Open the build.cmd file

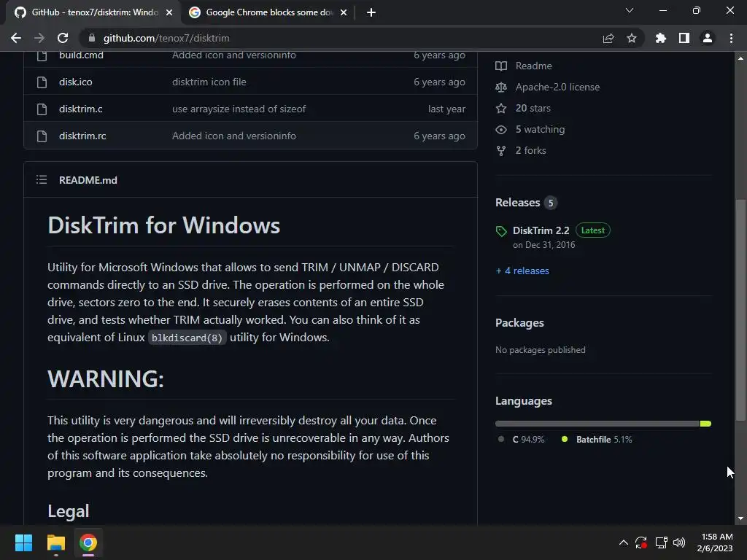[x=81, y=55]
